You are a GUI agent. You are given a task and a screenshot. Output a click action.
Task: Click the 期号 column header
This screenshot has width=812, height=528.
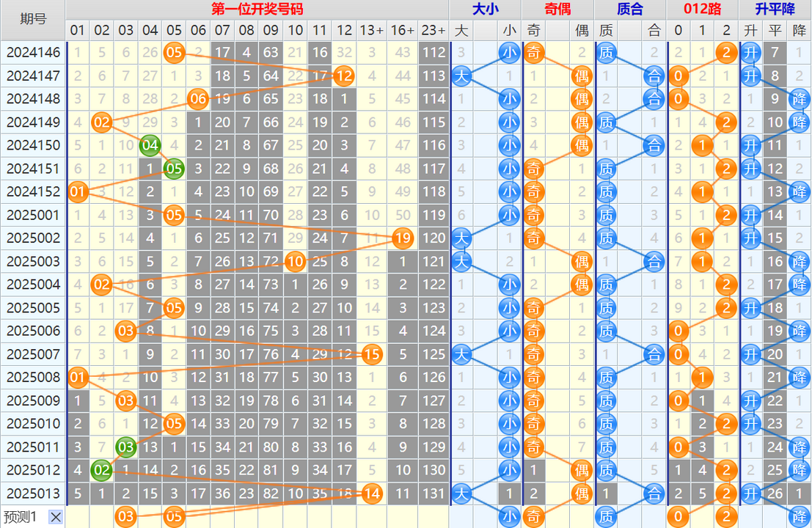pyautogui.click(x=33, y=20)
